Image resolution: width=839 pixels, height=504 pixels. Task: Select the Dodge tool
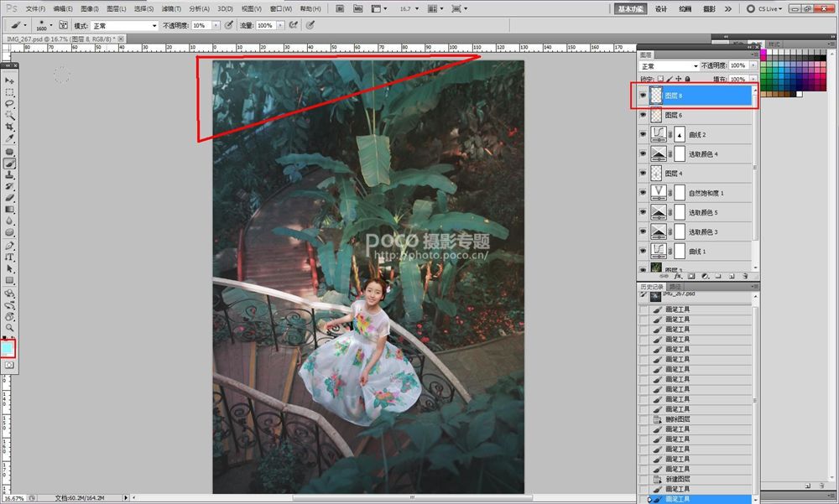pos(9,232)
